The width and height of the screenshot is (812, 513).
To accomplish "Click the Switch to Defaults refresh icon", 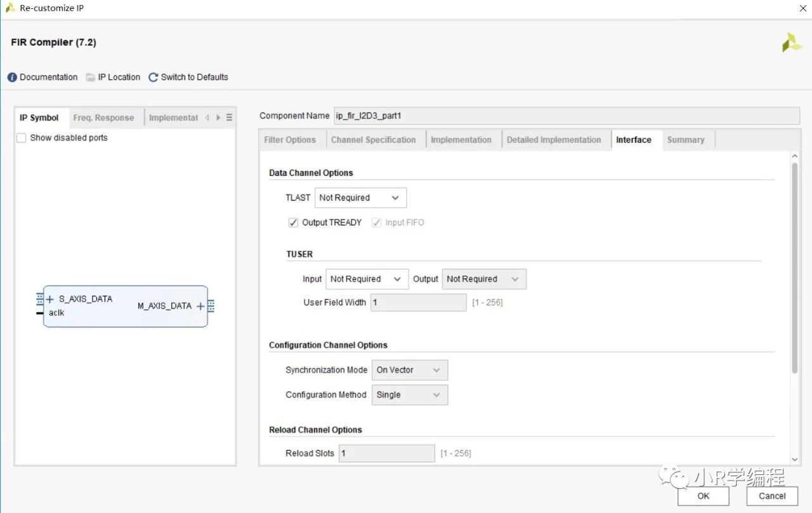I will click(x=153, y=77).
